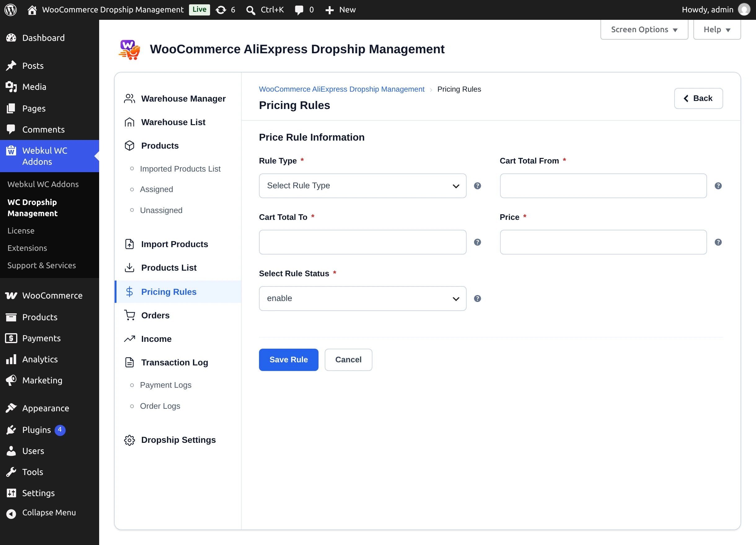Expand the Help panel
Screen dimensions: 756x545
coord(717,30)
